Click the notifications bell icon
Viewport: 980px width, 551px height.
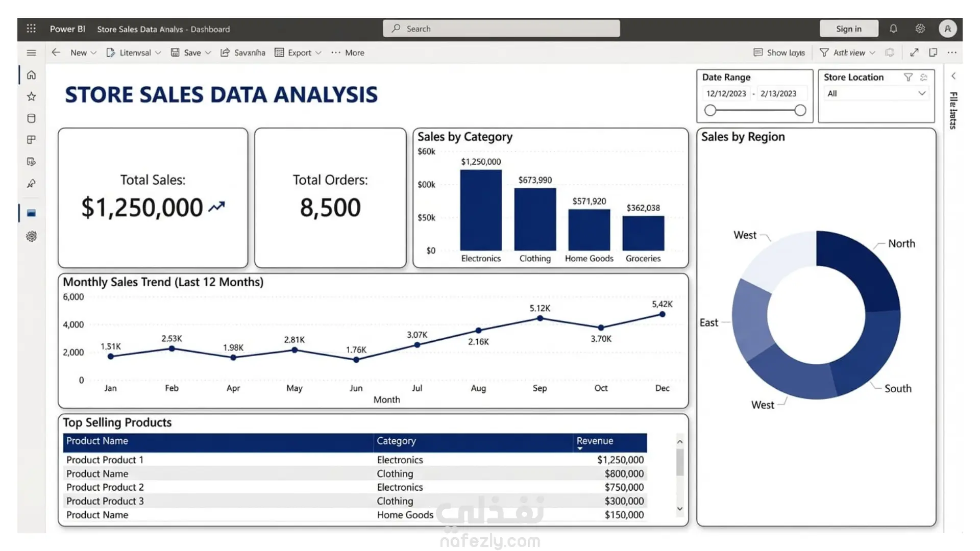pos(893,29)
